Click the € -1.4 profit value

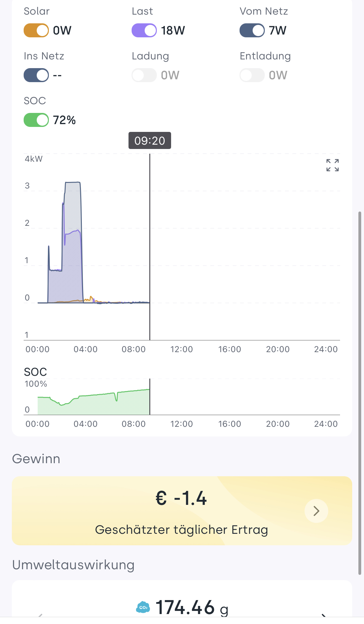coord(181,498)
